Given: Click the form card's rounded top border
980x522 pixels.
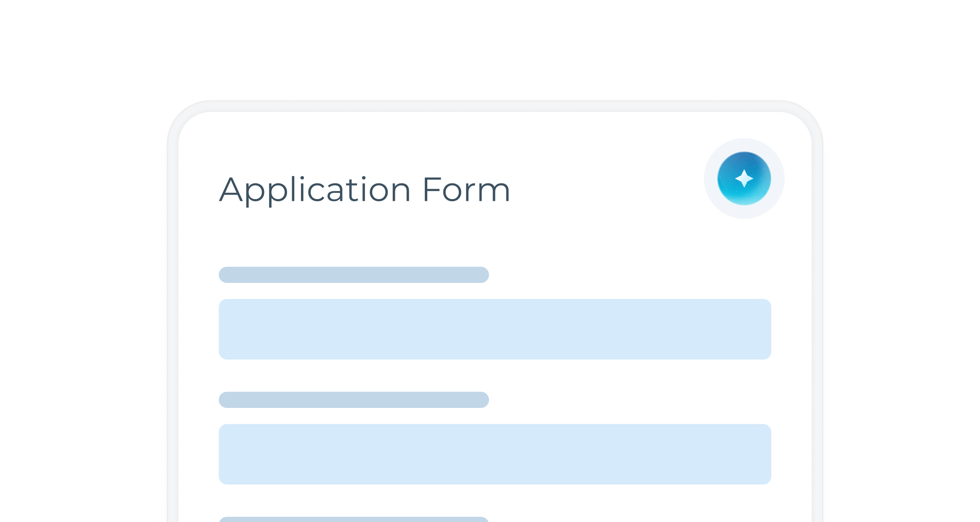Looking at the screenshot, I should [x=495, y=106].
